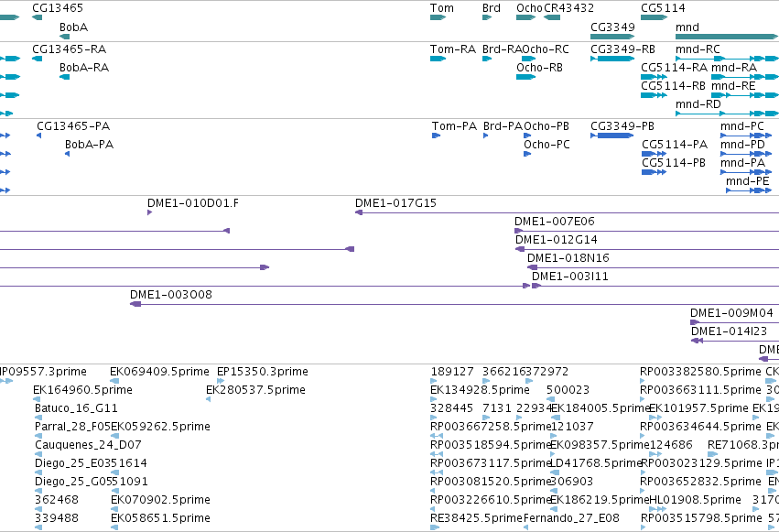
Task: Click the blue CG3349-PB protein glyph
Action: (x=612, y=136)
